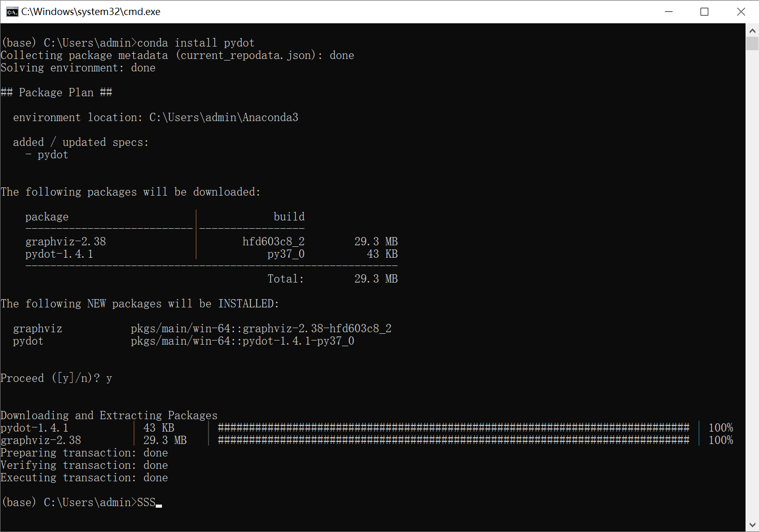Click the 'graphviz-2.38' table row entry
Screen dimensions: 759x532
pyautogui.click(x=66, y=242)
